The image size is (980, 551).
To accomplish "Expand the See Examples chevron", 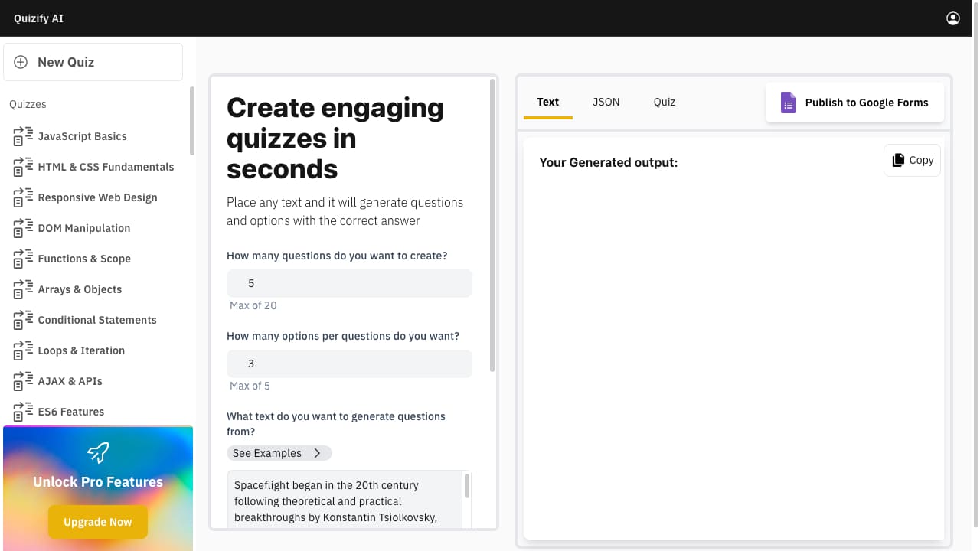I will pyautogui.click(x=318, y=453).
